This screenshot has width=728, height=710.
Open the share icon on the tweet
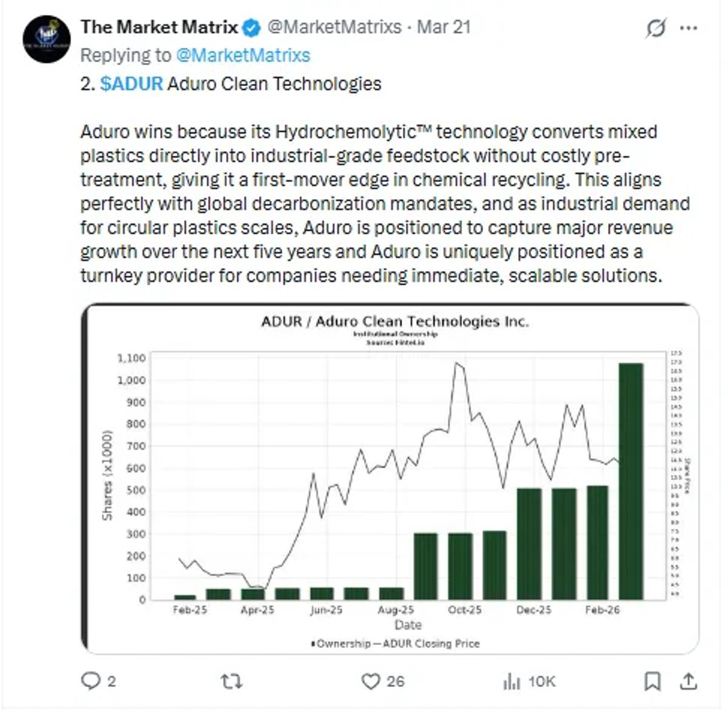[689, 681]
